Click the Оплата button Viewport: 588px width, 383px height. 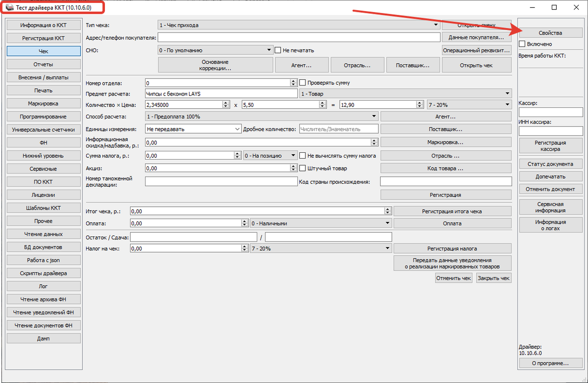(x=452, y=223)
